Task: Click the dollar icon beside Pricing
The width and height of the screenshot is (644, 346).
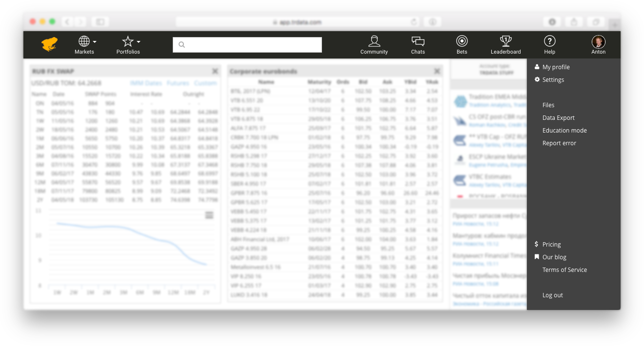Action: click(x=537, y=244)
